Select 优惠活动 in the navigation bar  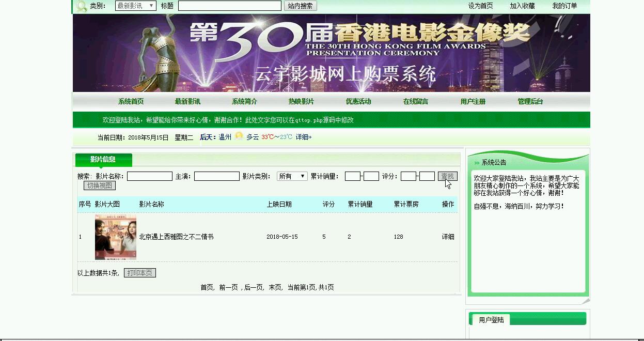click(x=358, y=101)
